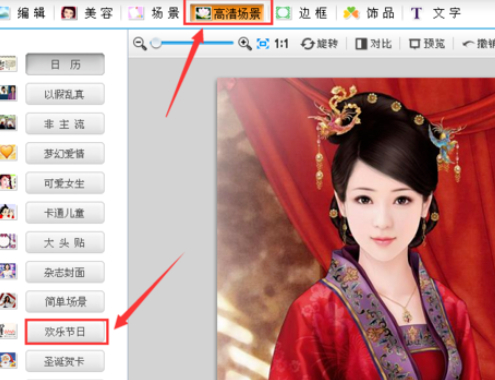Choose the 简单场景 scene category

coord(65,302)
